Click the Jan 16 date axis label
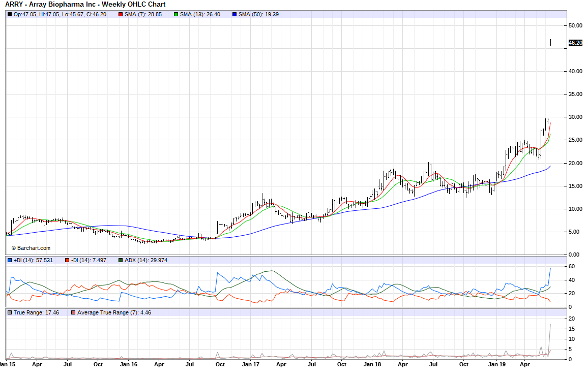The height and width of the screenshot is (380, 588). (128, 364)
